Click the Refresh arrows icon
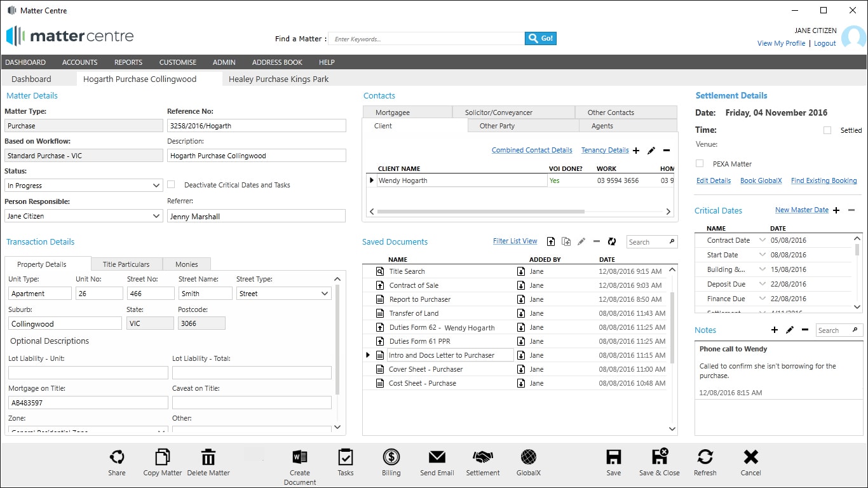Screen dimensions: 868x488 tap(705, 457)
